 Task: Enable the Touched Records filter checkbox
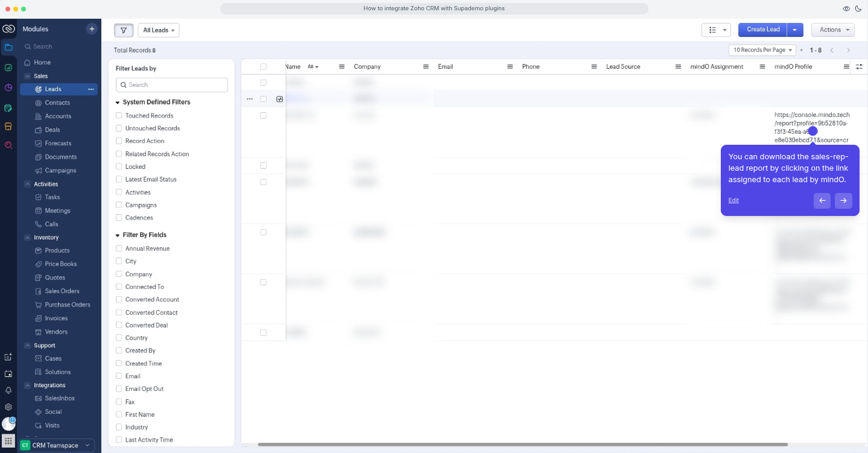119,115
